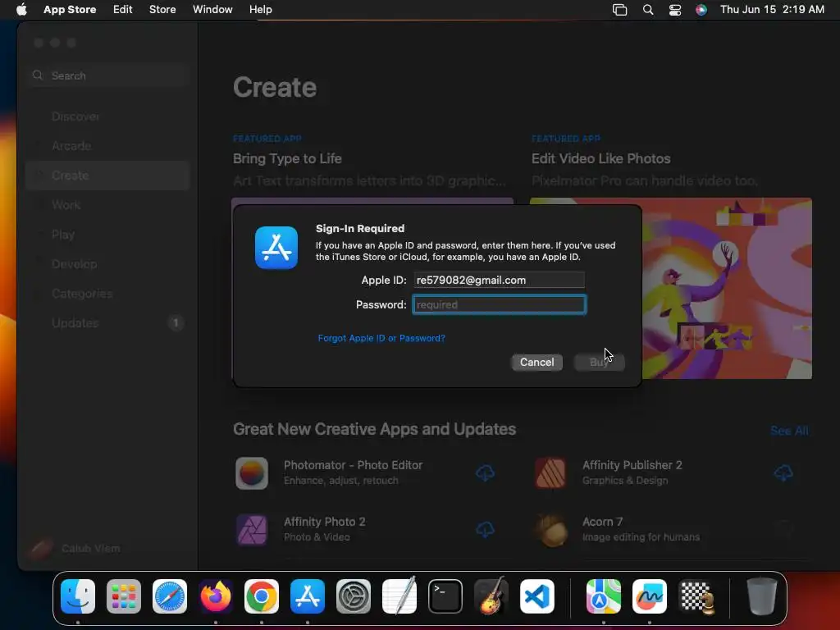Open Google Chrome from the dock
Image resolution: width=840 pixels, height=630 pixels.
tap(262, 596)
